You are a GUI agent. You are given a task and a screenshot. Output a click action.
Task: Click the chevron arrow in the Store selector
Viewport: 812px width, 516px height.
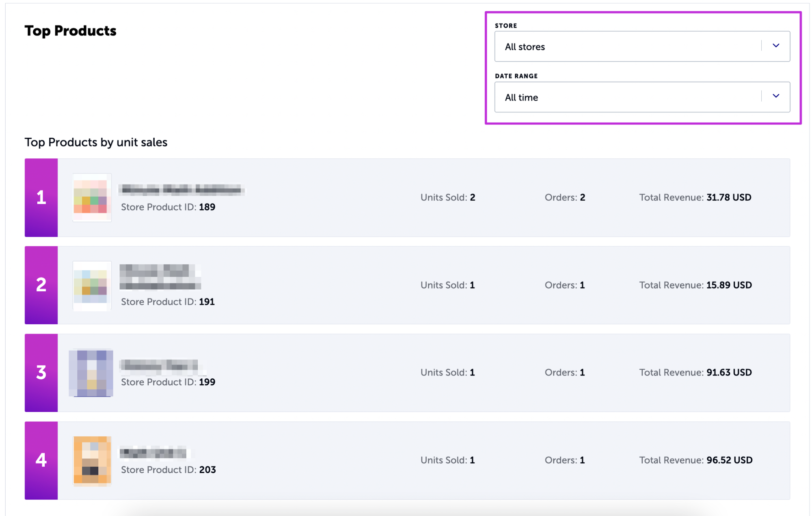tap(776, 46)
